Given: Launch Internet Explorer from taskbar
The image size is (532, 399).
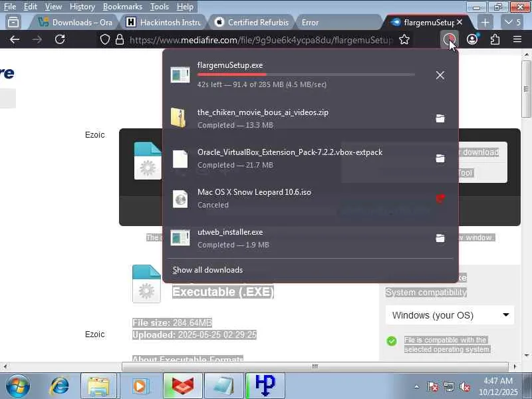Looking at the screenshot, I should 59,386.
